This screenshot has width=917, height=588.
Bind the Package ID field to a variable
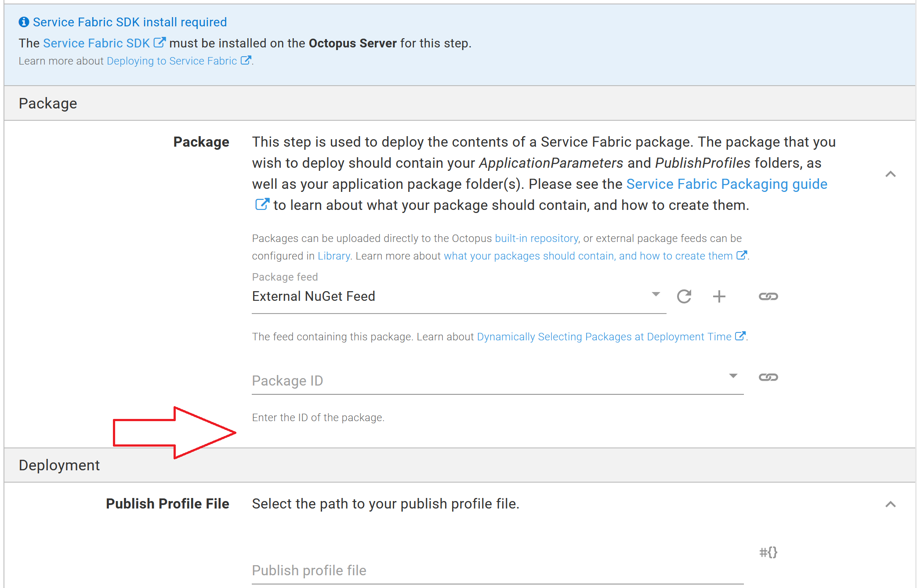[x=768, y=377]
